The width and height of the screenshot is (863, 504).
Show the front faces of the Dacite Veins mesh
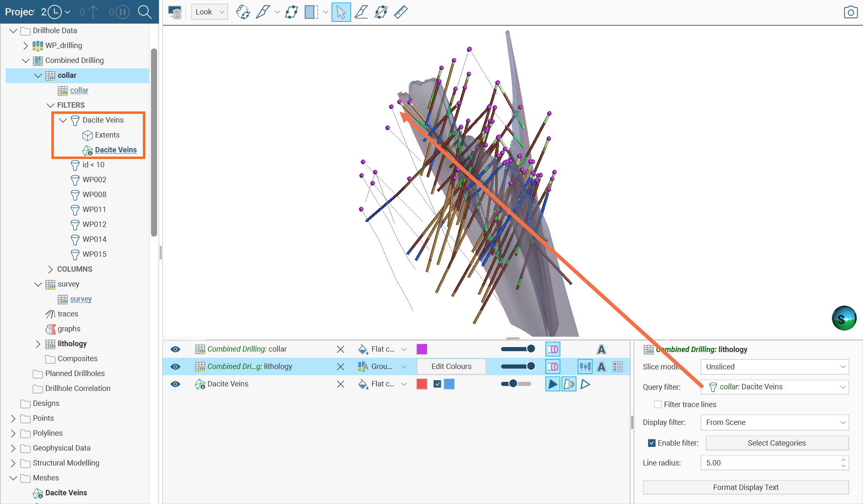[x=552, y=384]
